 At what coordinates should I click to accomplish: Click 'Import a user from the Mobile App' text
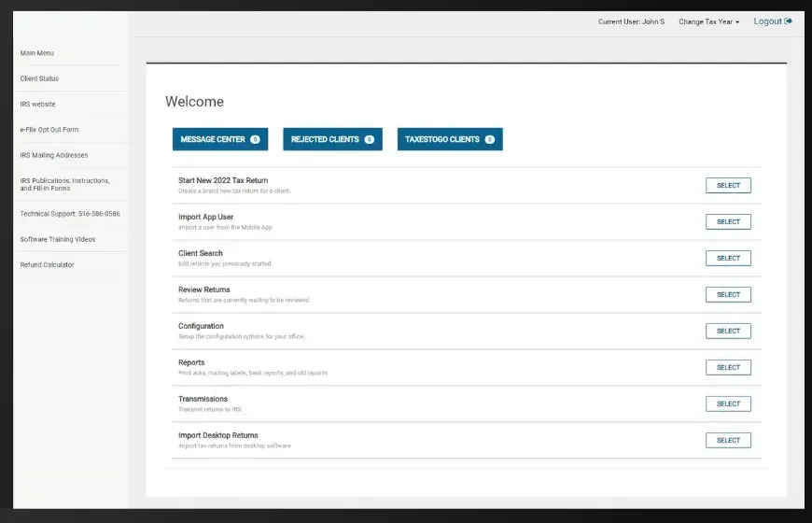click(x=225, y=227)
